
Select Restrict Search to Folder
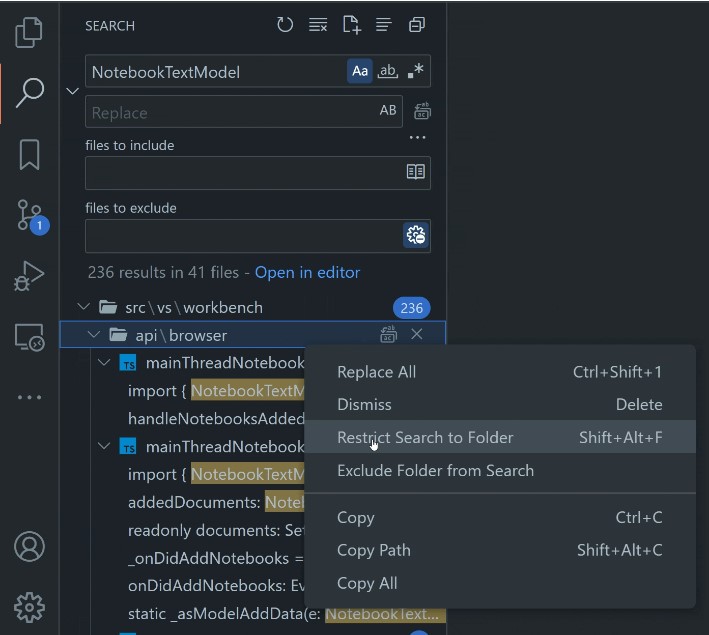(x=425, y=437)
